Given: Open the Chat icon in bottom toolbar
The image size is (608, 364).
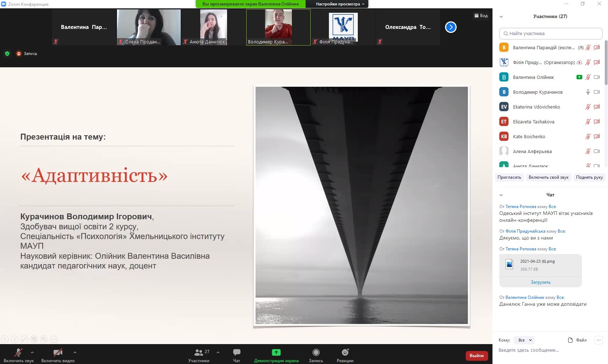Looking at the screenshot, I should 236,352.
